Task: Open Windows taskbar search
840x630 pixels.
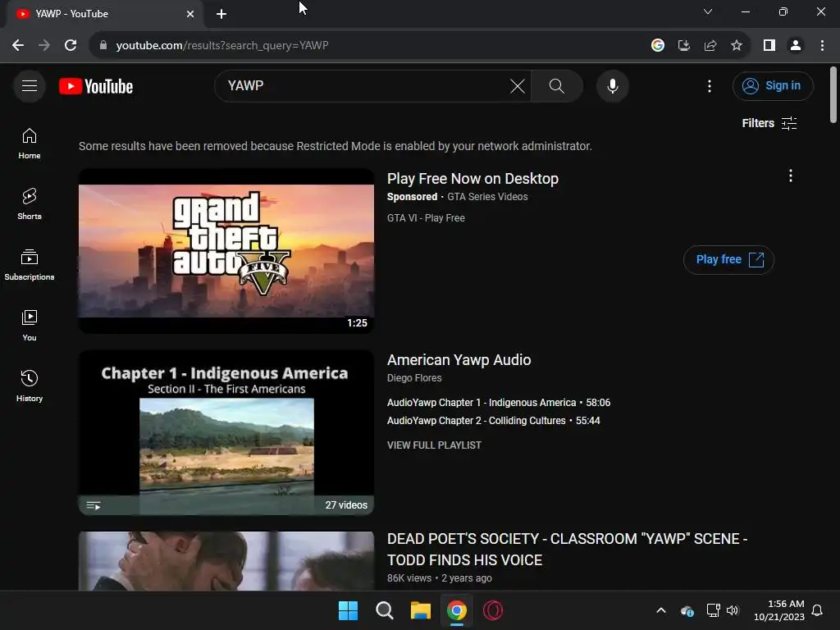Action: 385,610
